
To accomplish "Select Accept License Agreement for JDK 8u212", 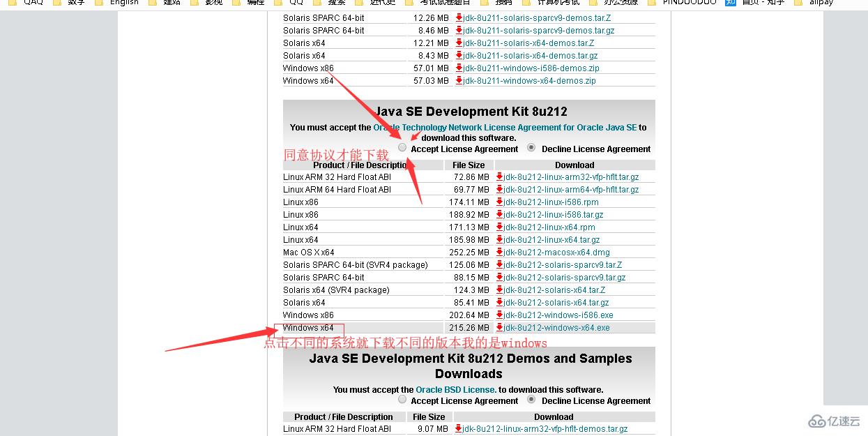I will [402, 147].
